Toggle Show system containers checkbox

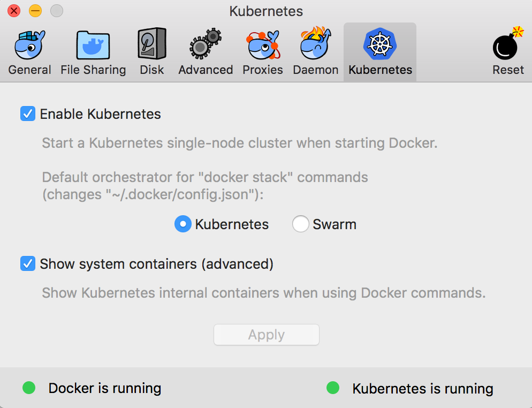pos(28,264)
